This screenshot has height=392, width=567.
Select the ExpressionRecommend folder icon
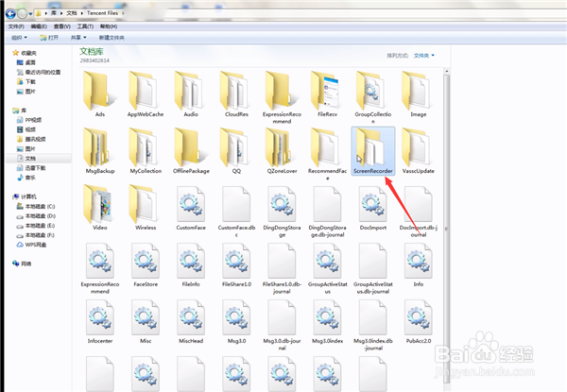click(281, 91)
